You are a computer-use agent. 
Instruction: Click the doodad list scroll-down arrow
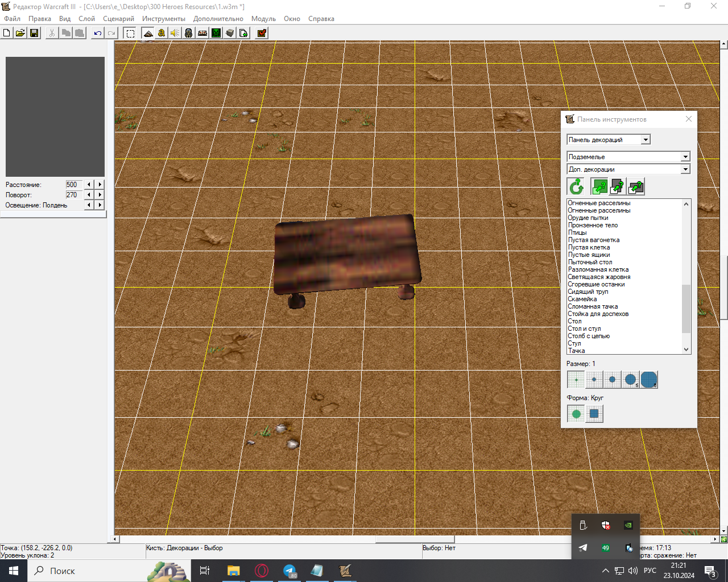686,350
